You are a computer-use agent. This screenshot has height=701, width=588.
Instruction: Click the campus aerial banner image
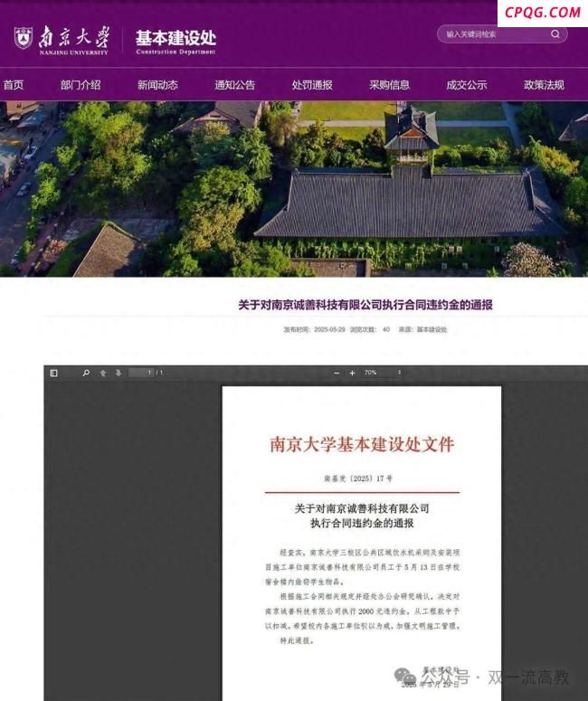tap(294, 189)
